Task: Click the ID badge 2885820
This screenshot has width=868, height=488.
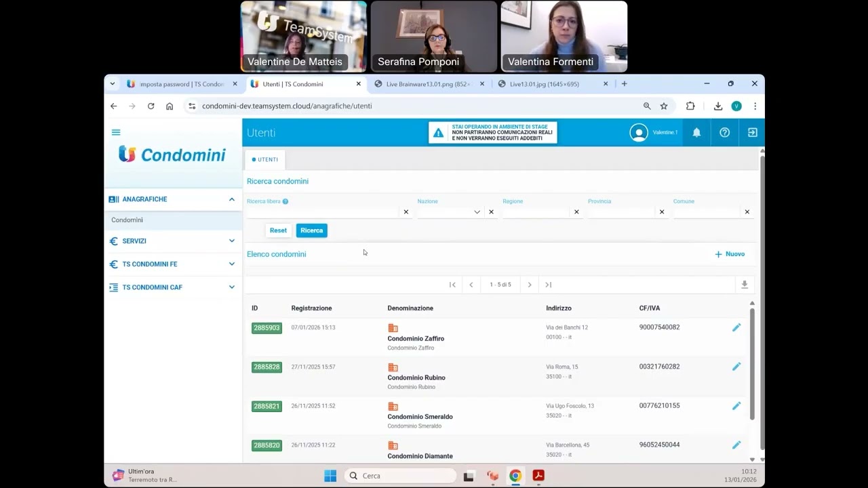Action: pos(267,446)
